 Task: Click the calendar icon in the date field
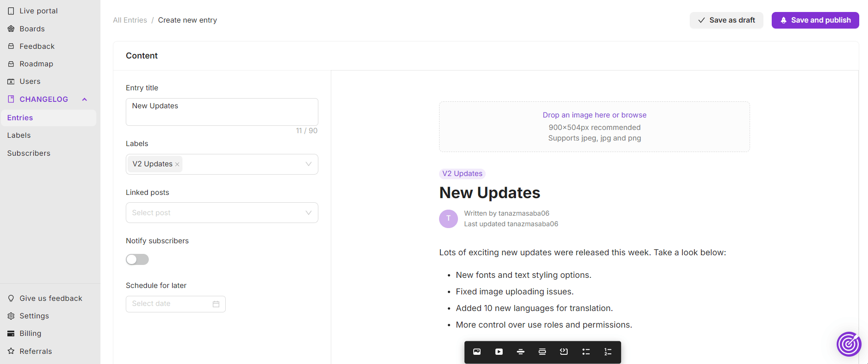coord(216,304)
